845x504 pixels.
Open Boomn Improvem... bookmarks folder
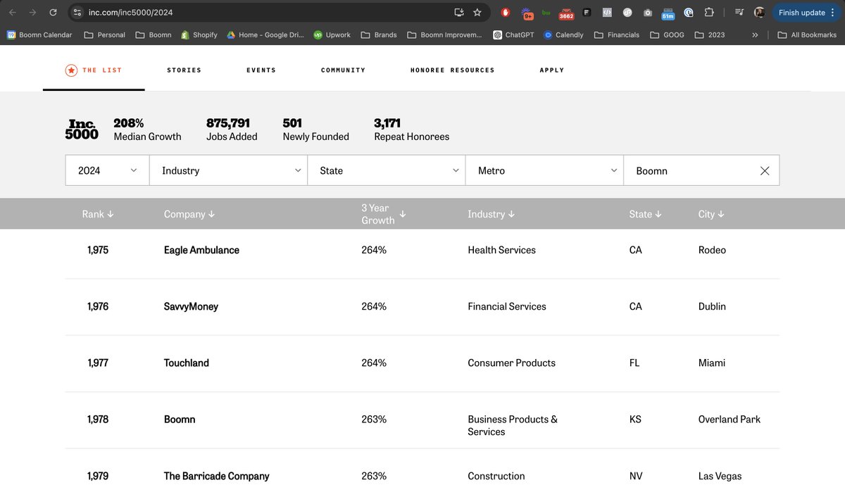click(x=445, y=34)
